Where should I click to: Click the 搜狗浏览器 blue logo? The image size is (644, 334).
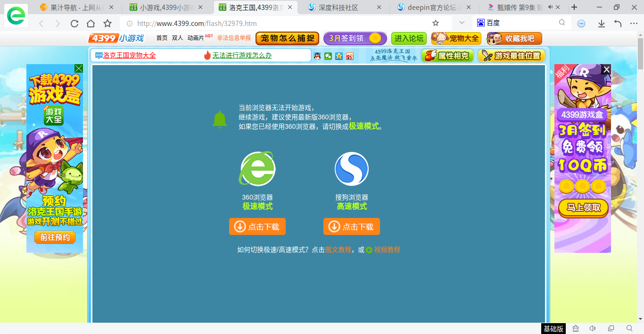click(x=352, y=169)
